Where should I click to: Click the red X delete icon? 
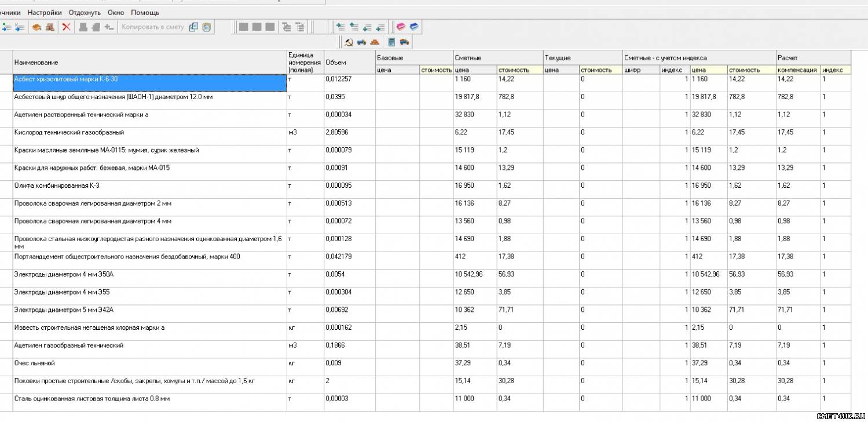[x=67, y=27]
